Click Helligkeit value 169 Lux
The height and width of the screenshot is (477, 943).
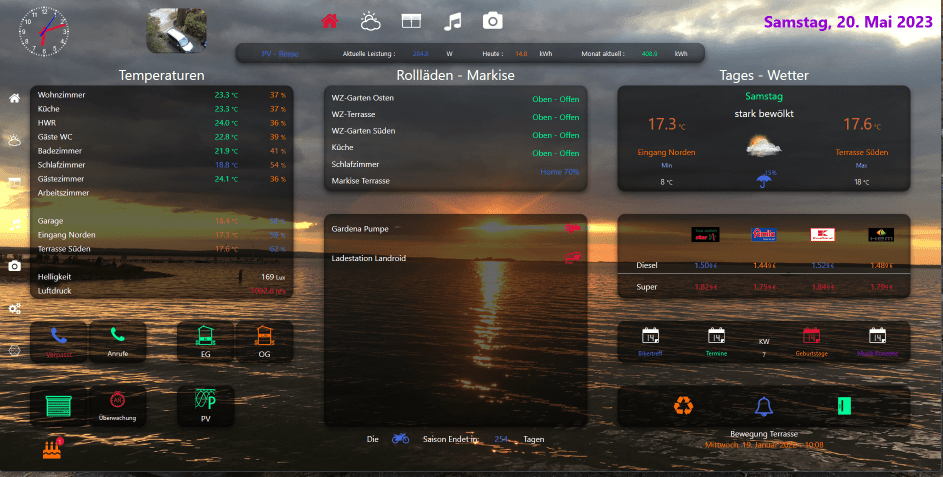click(273, 277)
